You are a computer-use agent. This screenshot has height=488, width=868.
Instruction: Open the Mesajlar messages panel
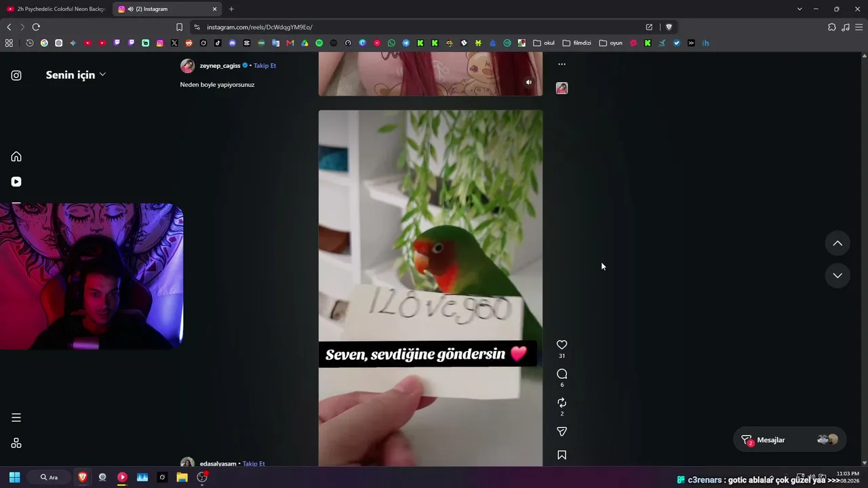click(x=790, y=440)
